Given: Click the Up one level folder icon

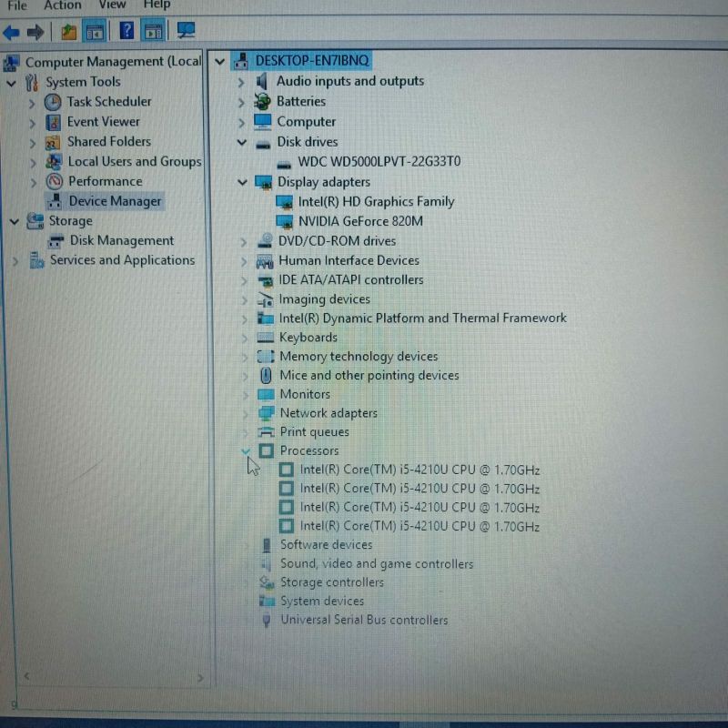Looking at the screenshot, I should point(69,32).
